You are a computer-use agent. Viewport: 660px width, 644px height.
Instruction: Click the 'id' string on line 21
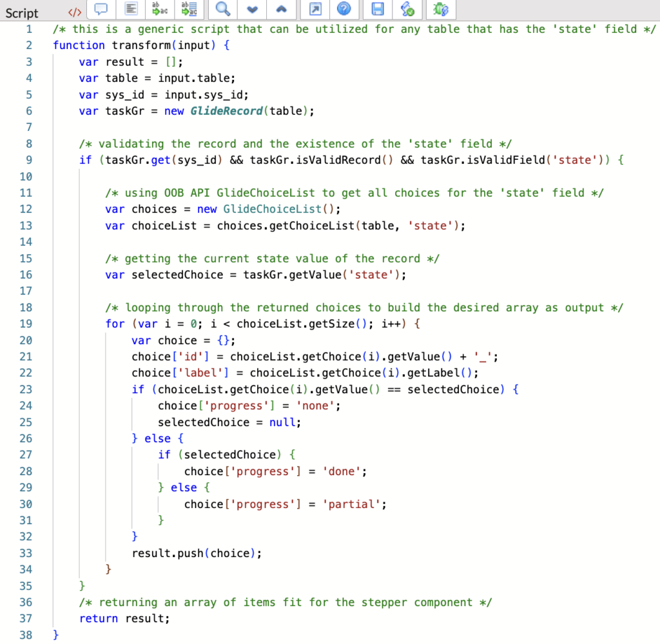tap(191, 356)
